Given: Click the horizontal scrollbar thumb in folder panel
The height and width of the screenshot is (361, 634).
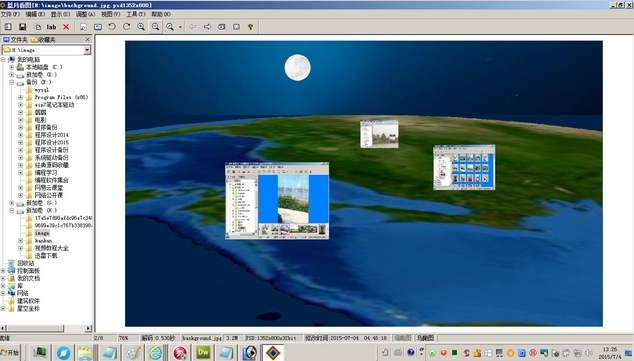Looking at the screenshot, I should [34, 328].
